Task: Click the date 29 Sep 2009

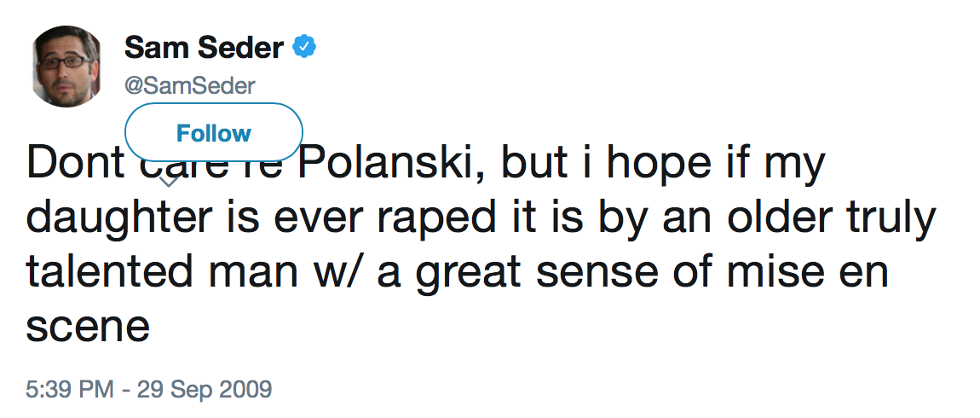Action: pyautogui.click(x=205, y=390)
